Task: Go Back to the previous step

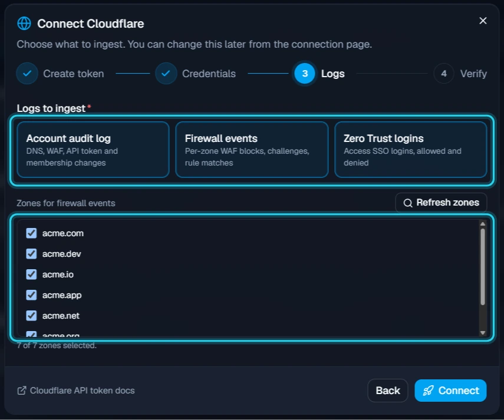Action: [388, 391]
